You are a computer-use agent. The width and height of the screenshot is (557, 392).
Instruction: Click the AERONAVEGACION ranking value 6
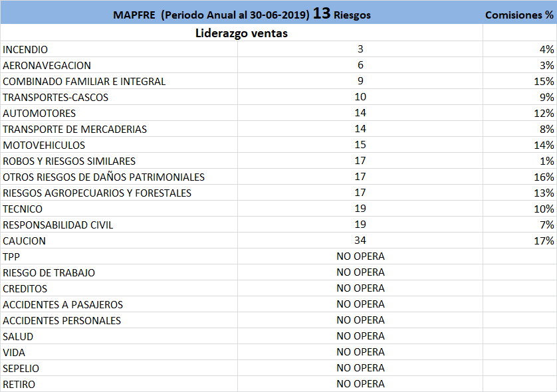(360, 65)
